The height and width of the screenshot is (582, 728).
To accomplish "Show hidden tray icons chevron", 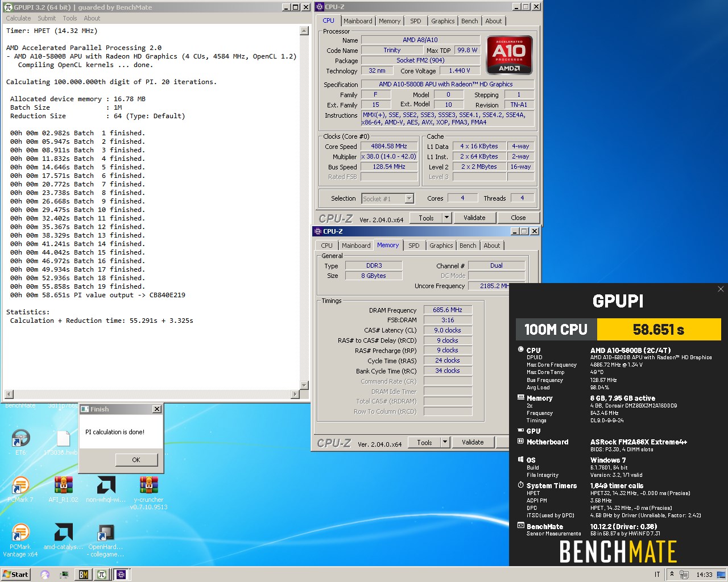I will point(672,575).
